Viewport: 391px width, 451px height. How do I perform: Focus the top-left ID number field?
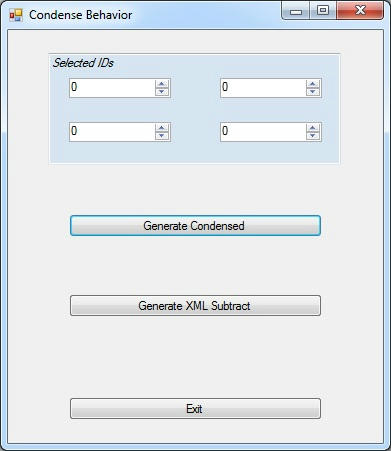(x=112, y=88)
